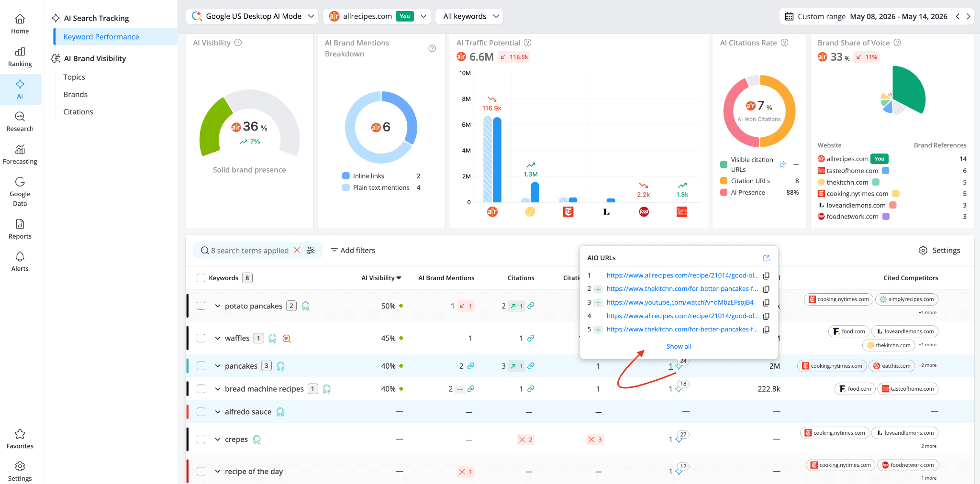Open the Keyword Performance page
Image resolution: width=980 pixels, height=484 pixels.
115,37
